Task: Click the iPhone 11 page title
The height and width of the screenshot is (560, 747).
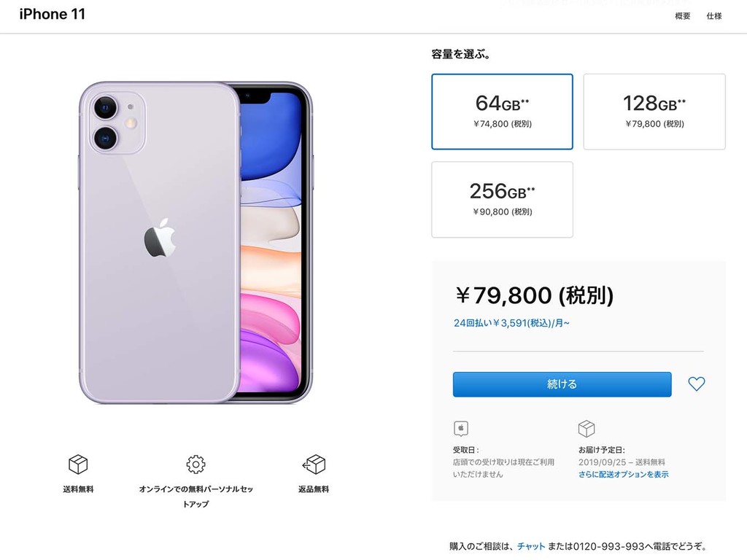Action: tap(53, 15)
